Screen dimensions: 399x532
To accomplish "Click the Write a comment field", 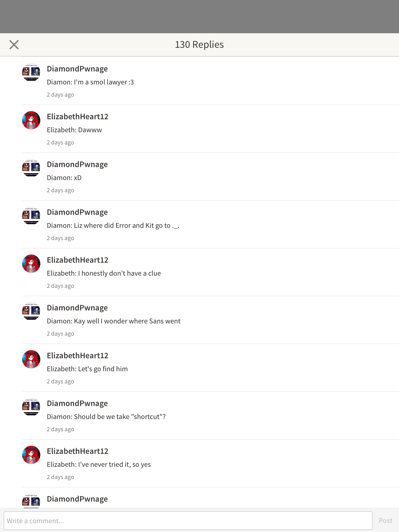I will pos(188,521).
